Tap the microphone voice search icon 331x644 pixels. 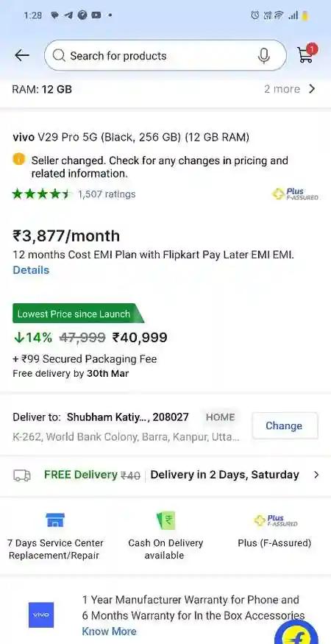pos(264,56)
